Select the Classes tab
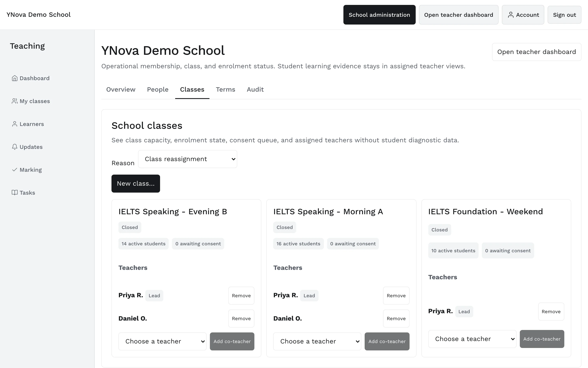588x368 pixels. click(x=192, y=89)
